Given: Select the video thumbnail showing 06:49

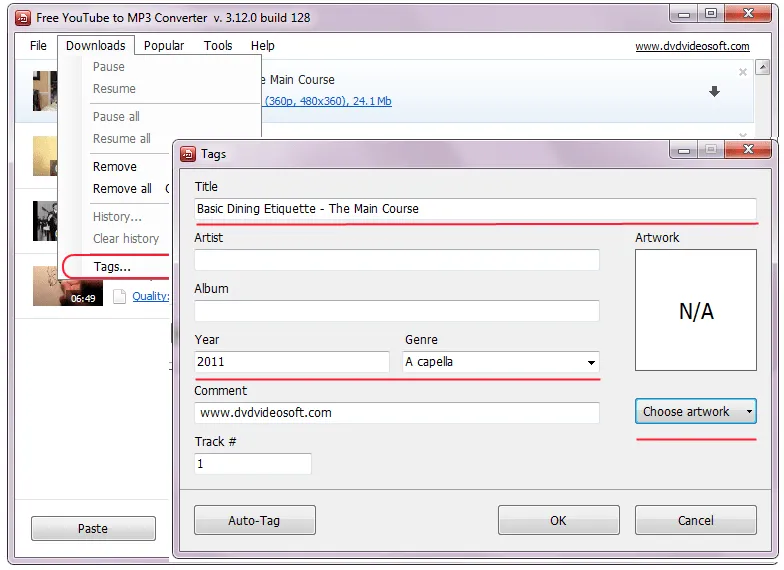Looking at the screenshot, I should tap(68, 286).
